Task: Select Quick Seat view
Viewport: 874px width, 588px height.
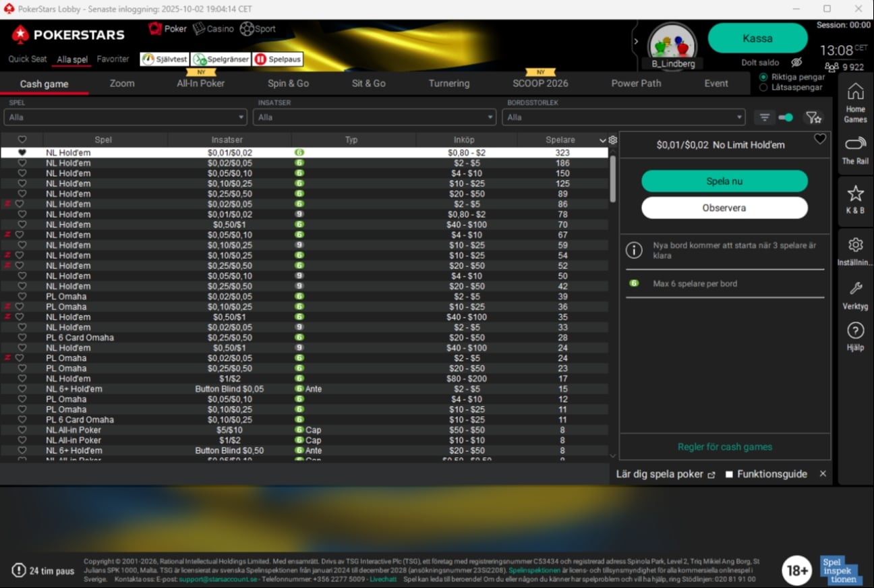Action: point(28,59)
